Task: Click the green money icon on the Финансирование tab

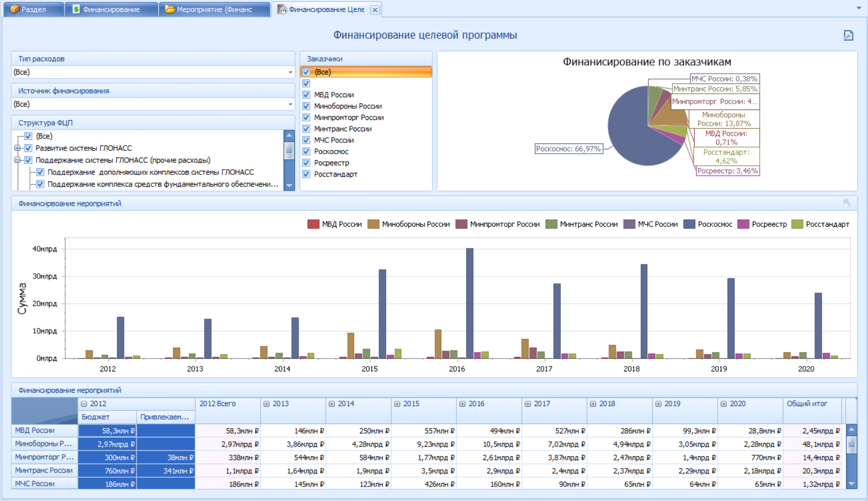Action: (x=76, y=9)
